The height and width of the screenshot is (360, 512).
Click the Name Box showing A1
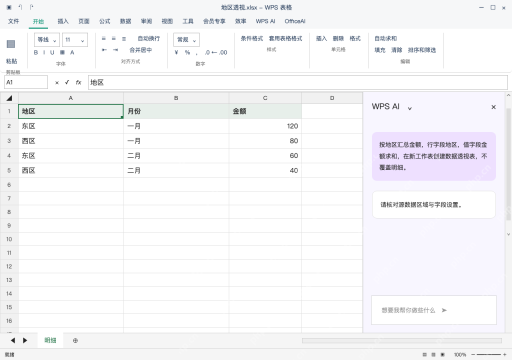coord(26,82)
